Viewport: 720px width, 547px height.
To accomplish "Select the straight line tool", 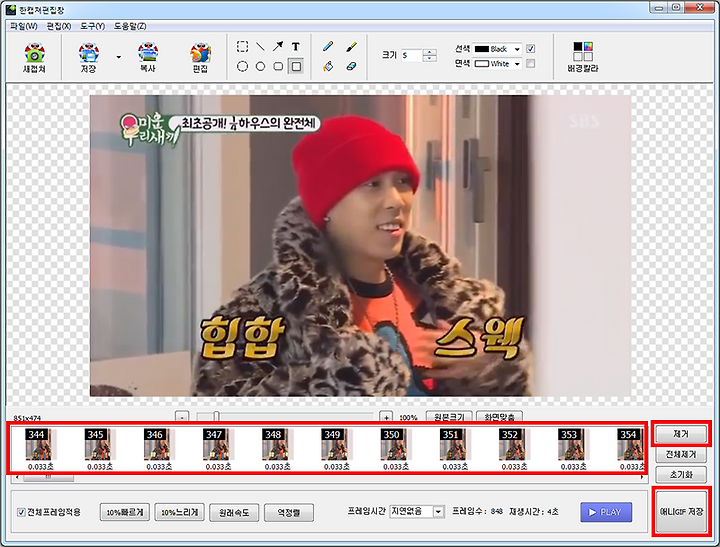I will (260, 46).
